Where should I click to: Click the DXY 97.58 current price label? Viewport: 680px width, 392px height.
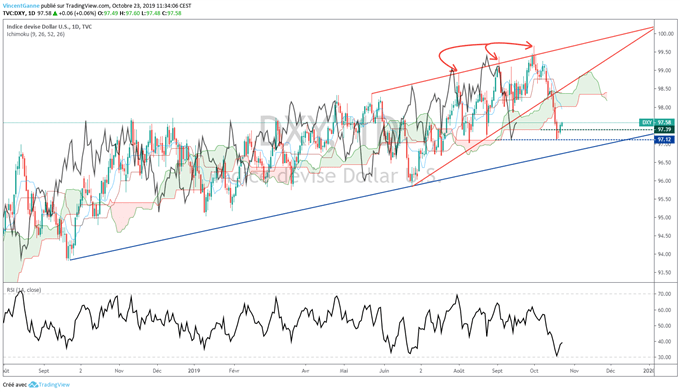tap(657, 123)
